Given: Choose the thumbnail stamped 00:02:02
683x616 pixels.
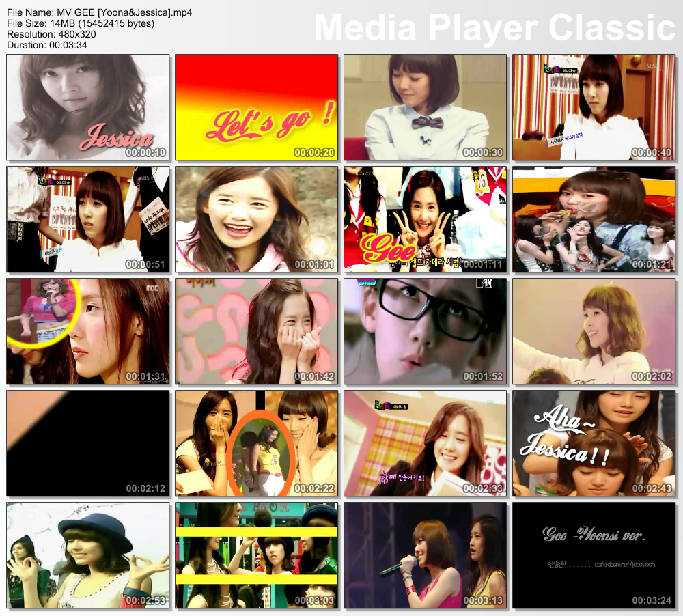Looking at the screenshot, I should tap(594, 331).
